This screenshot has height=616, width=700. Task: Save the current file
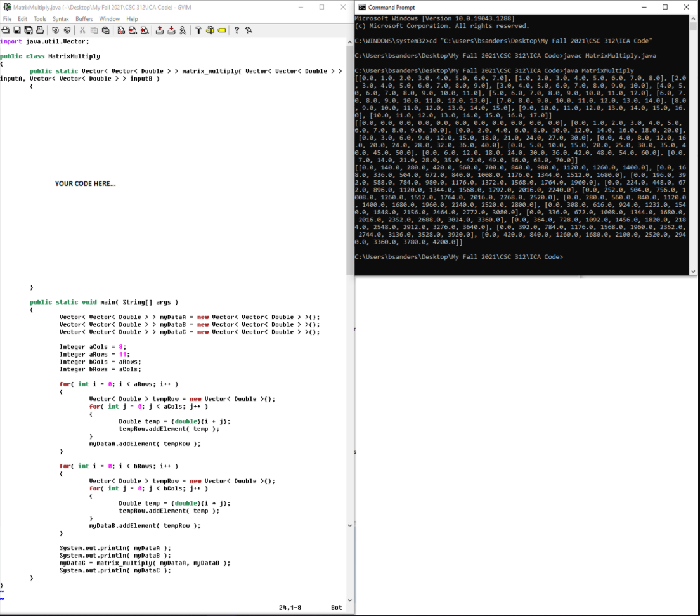coord(17,30)
